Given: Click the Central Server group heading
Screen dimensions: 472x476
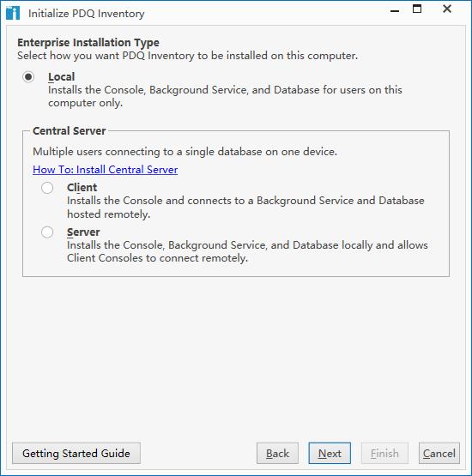Looking at the screenshot, I should point(70,131).
